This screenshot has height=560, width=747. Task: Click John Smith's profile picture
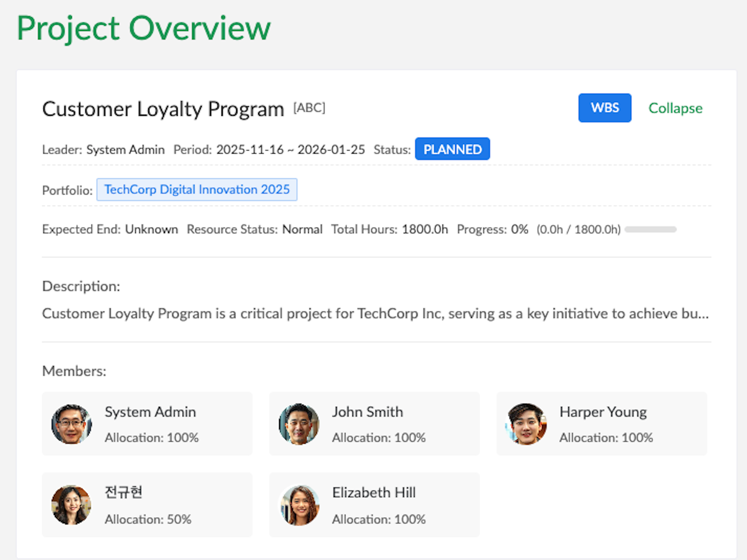tap(299, 424)
